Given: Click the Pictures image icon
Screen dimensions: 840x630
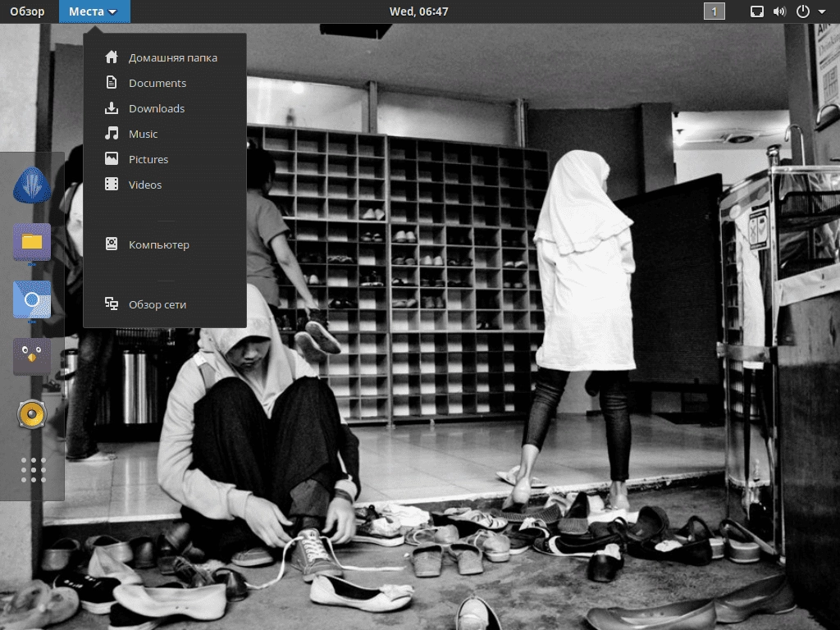Looking at the screenshot, I should (x=112, y=158).
